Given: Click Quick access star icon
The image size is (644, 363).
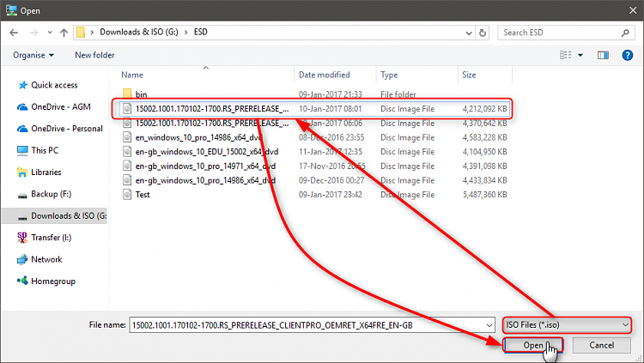Looking at the screenshot, I should coord(22,85).
